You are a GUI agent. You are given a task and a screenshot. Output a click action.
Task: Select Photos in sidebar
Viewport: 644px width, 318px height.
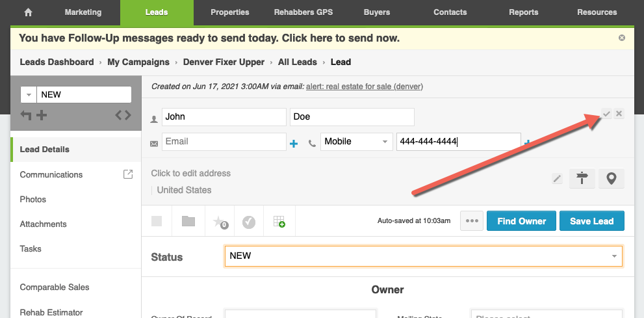click(33, 199)
